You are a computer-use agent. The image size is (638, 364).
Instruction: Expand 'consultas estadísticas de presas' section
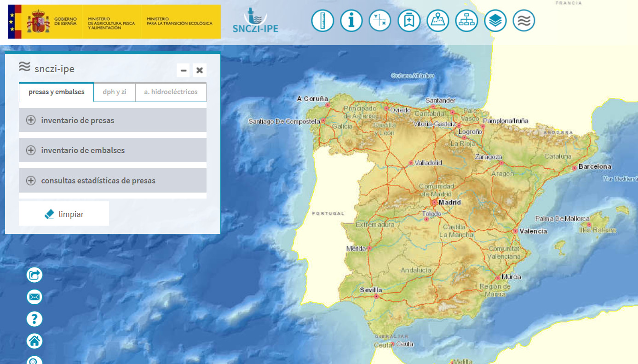click(113, 181)
